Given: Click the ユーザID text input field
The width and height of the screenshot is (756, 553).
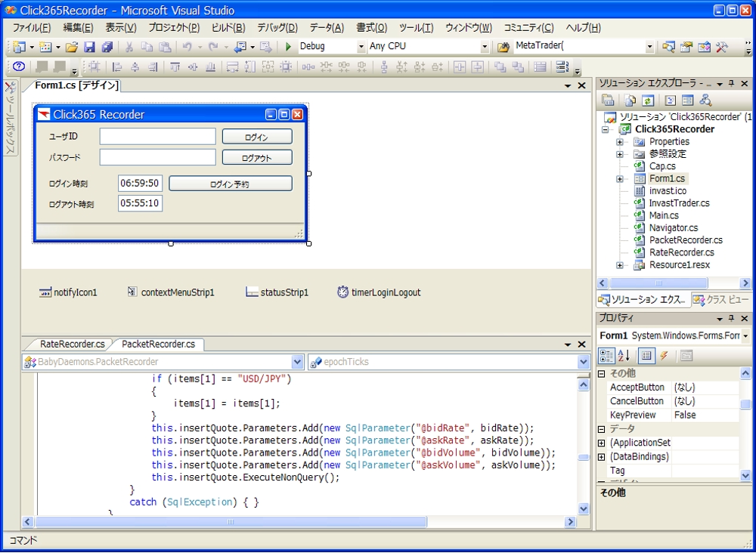Looking at the screenshot, I should pos(158,136).
